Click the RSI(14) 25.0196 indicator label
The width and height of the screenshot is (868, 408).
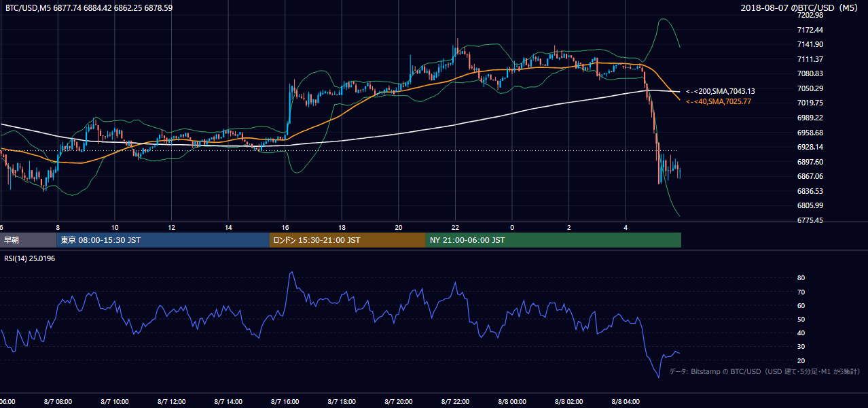[x=29, y=258]
